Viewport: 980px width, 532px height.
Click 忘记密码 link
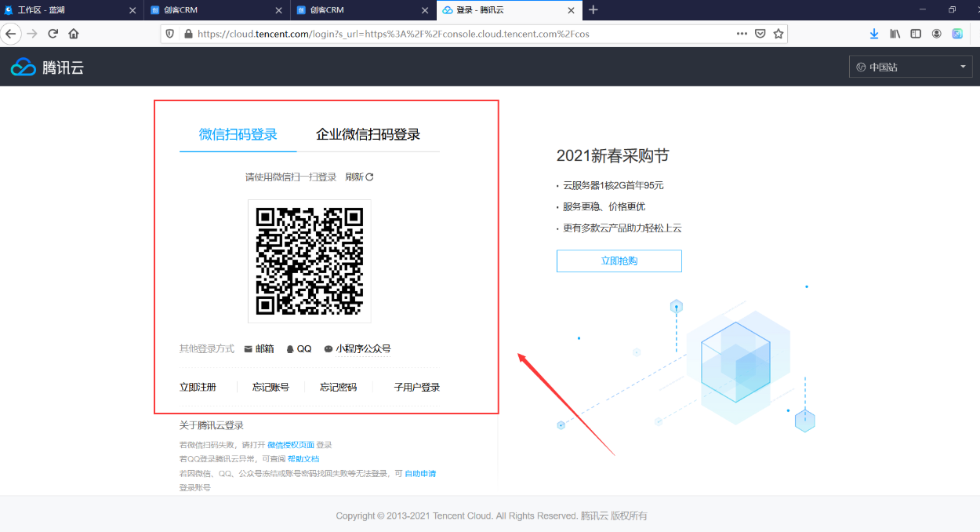pyautogui.click(x=338, y=387)
